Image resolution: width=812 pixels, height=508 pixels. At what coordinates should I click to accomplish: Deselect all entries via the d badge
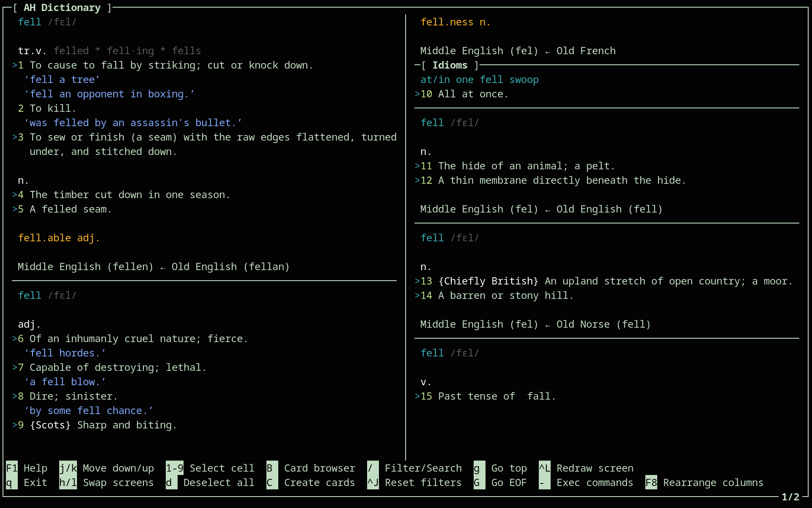(x=171, y=483)
